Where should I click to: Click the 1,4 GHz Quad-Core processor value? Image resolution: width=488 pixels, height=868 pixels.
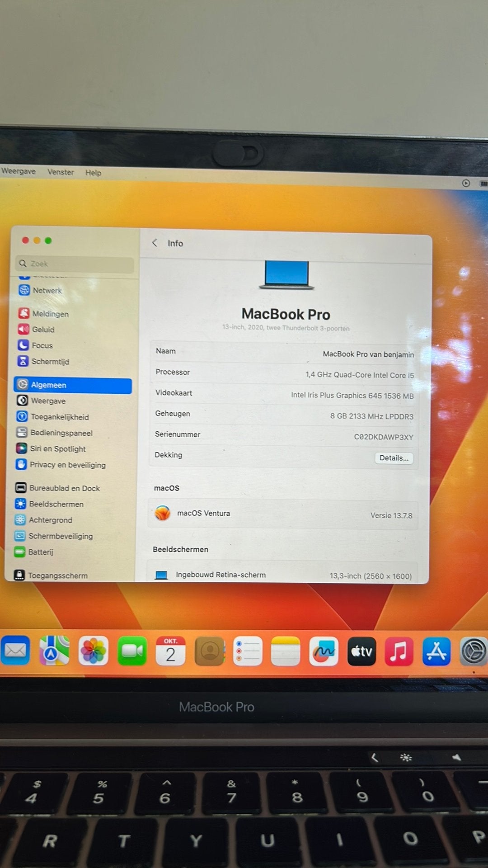point(360,375)
